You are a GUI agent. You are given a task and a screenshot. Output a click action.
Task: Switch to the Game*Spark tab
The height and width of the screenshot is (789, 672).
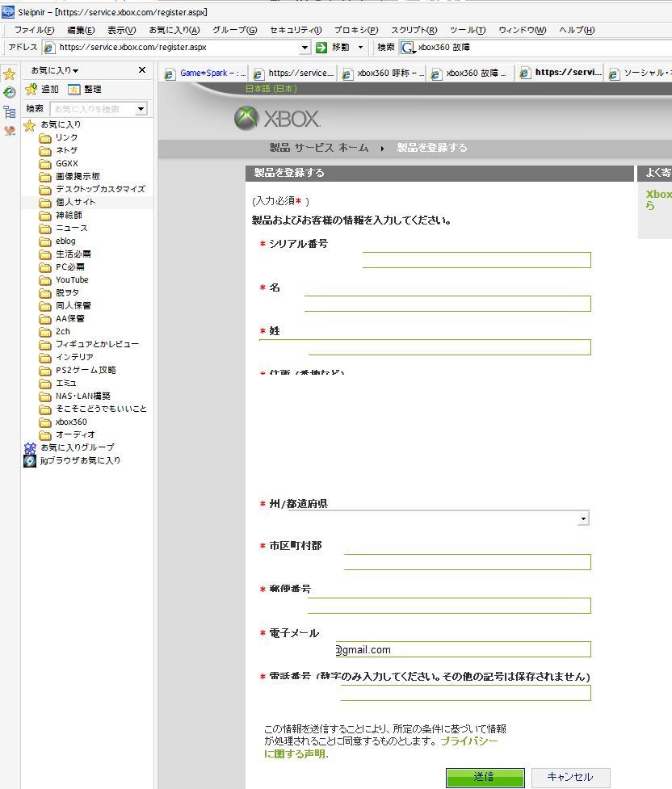tap(205, 73)
